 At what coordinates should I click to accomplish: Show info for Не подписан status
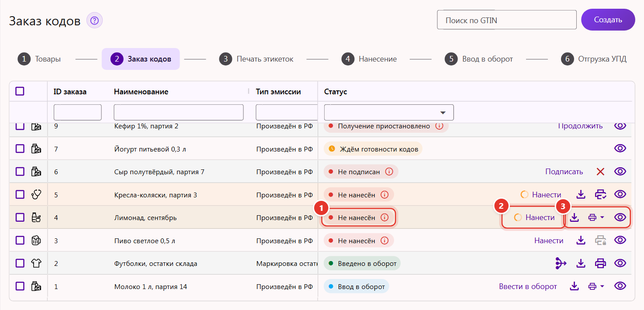(x=389, y=172)
